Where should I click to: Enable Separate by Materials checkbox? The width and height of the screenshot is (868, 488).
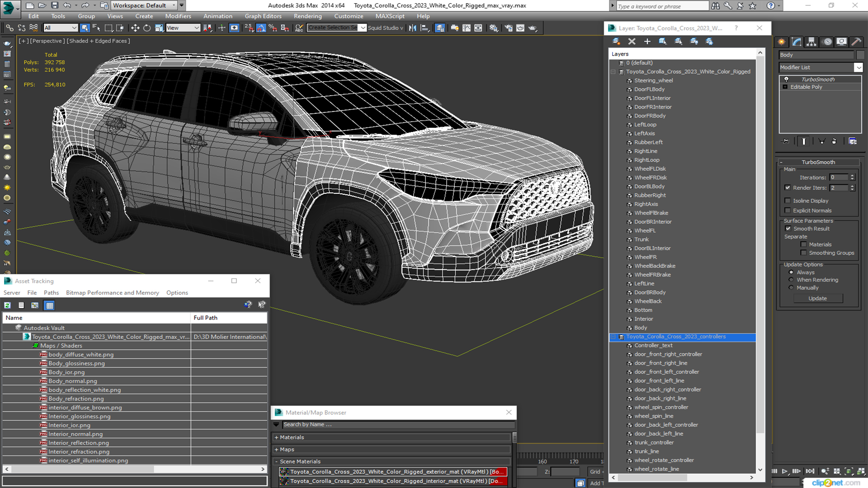[x=803, y=244]
